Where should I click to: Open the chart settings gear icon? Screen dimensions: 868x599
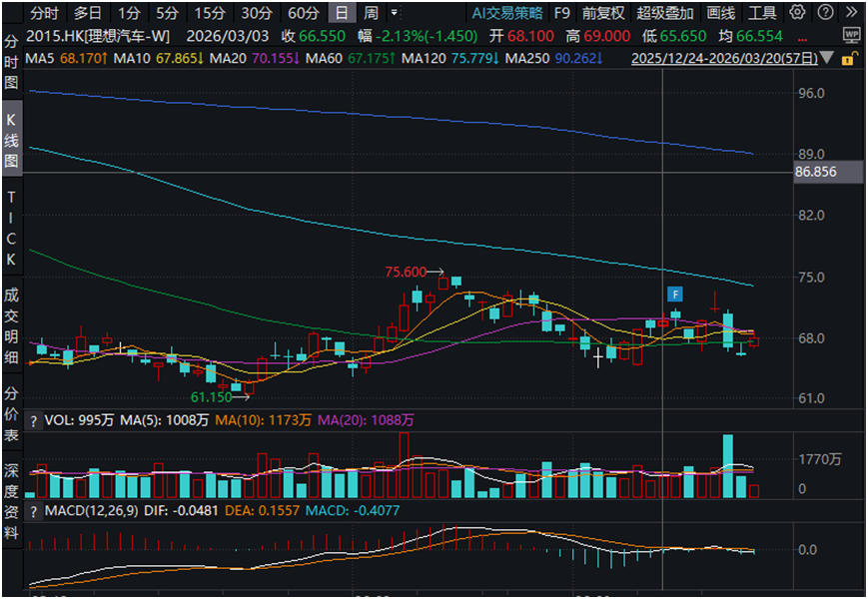pos(796,13)
